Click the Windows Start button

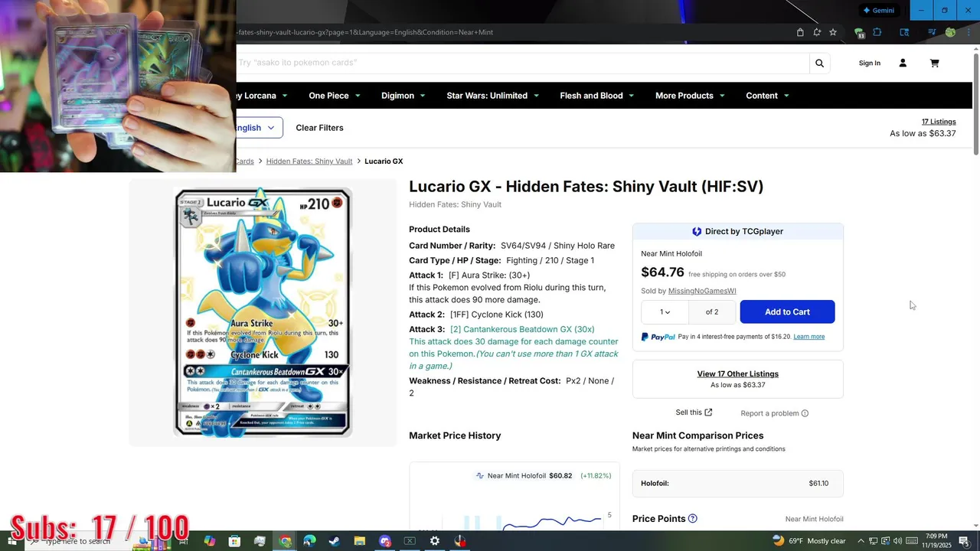click(x=11, y=541)
